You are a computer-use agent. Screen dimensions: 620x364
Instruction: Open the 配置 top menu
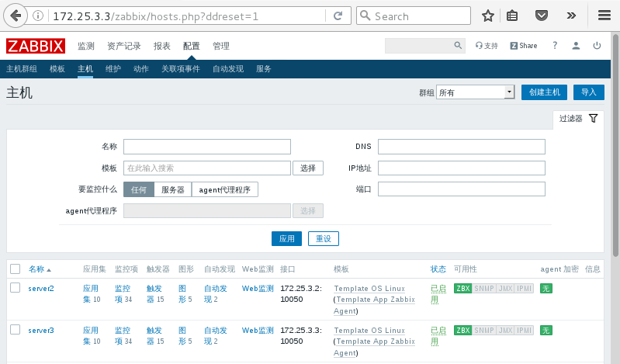coord(192,46)
